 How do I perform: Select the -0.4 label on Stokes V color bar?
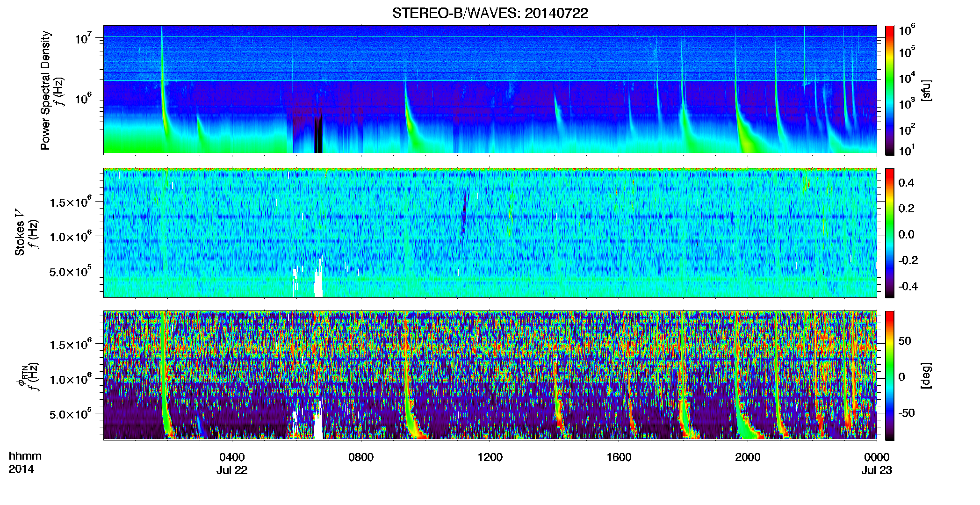click(908, 286)
